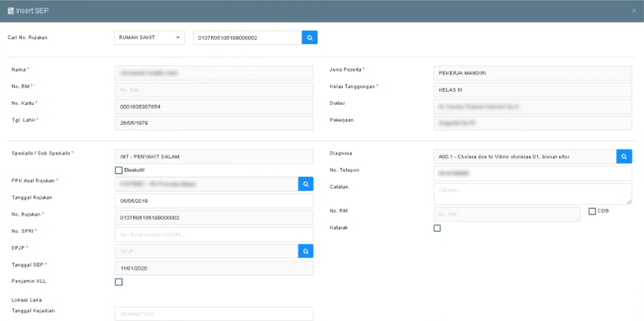644x321 pixels.
Task: Close the Insert SEP dialog
Action: click(x=634, y=11)
